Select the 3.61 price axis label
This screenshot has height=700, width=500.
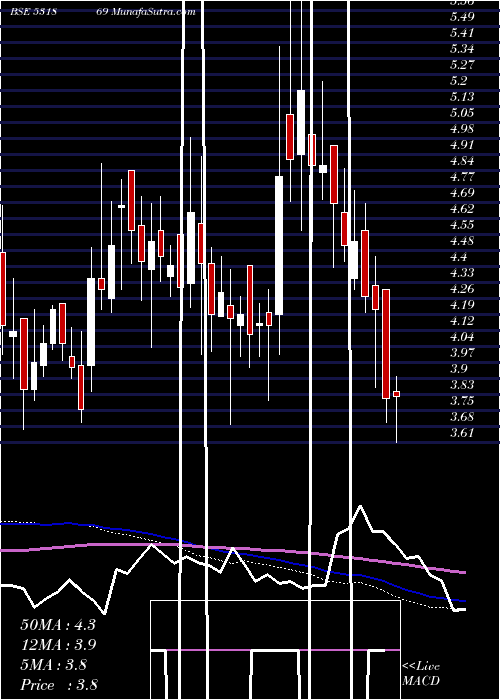462,433
